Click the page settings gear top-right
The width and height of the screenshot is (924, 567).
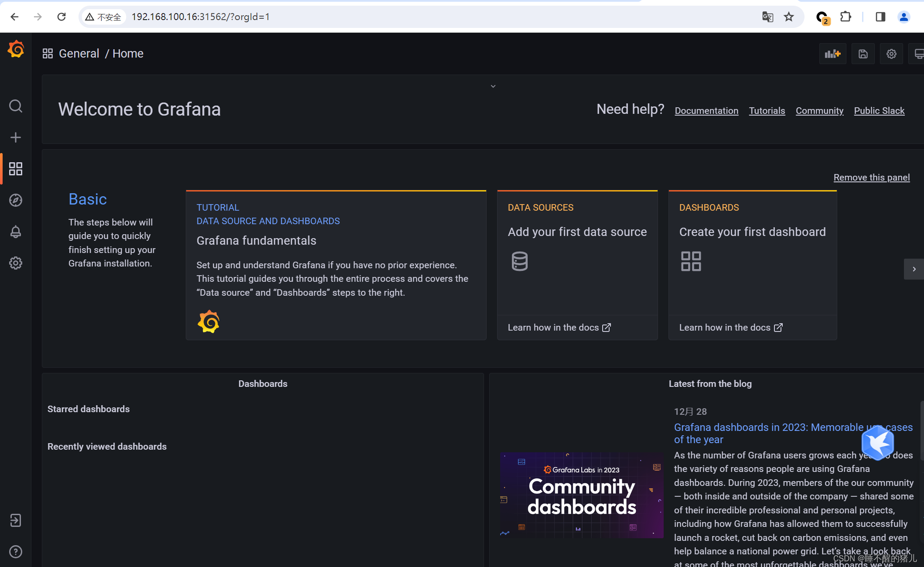click(x=891, y=54)
